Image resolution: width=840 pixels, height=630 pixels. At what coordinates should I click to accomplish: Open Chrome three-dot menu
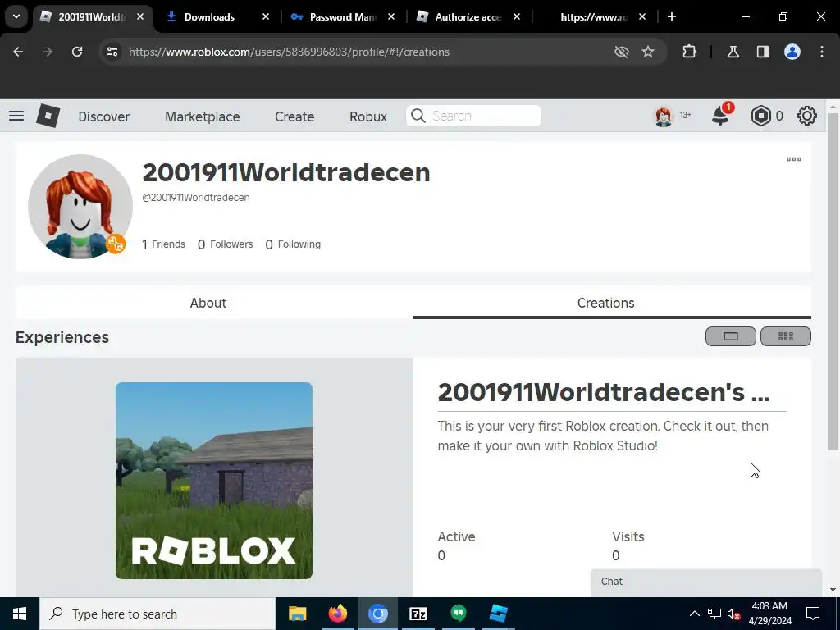click(822, 52)
